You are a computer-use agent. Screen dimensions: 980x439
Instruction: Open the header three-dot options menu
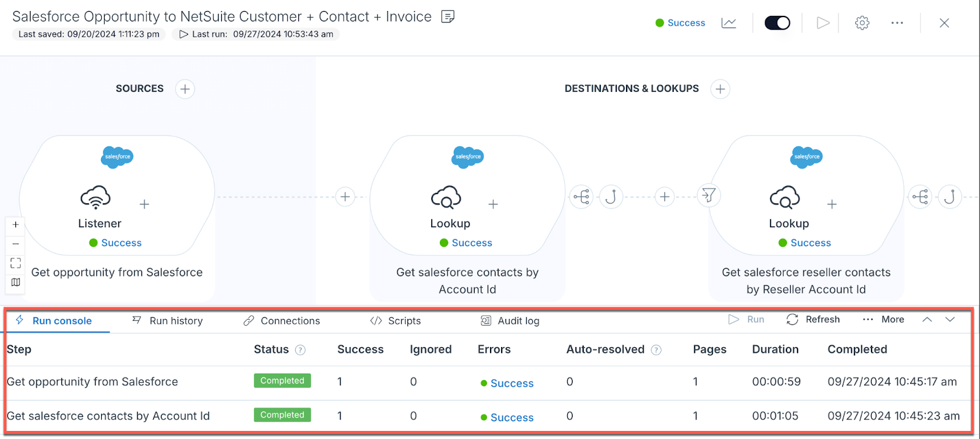[x=897, y=23]
